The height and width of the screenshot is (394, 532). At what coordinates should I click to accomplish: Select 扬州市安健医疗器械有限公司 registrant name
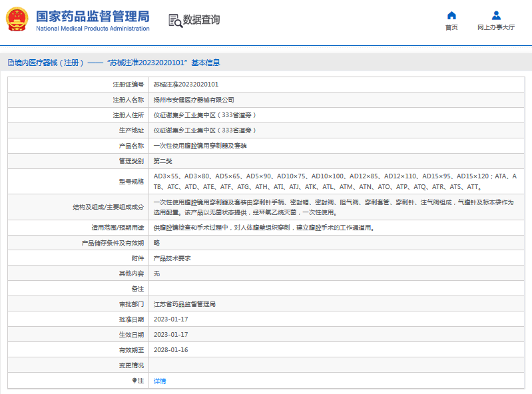(x=194, y=100)
